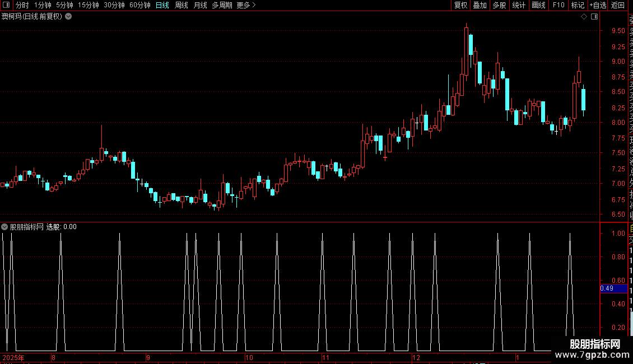Open the F10 company info
Image resolution: width=633 pixels, height=364 pixels.
click(x=558, y=5)
